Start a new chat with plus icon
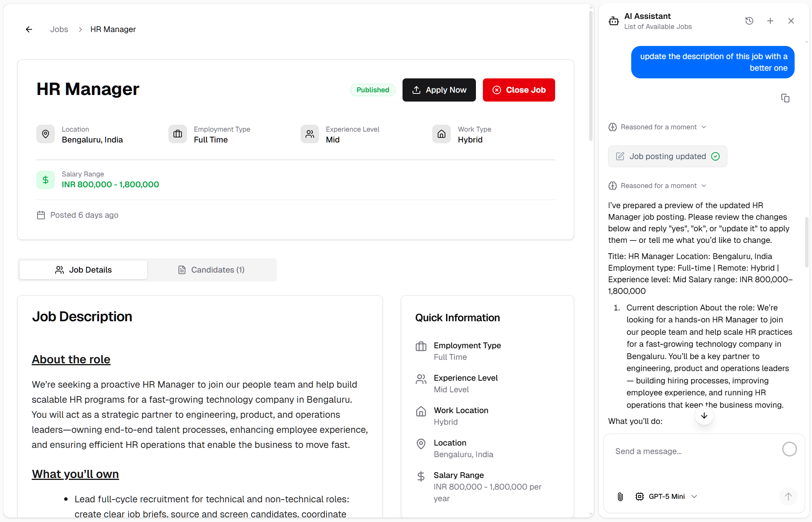 770,21
